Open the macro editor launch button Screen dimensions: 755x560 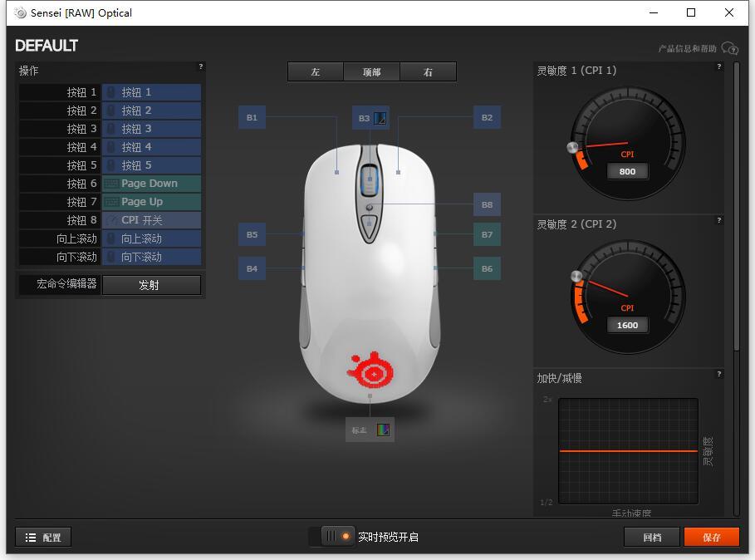coord(151,285)
